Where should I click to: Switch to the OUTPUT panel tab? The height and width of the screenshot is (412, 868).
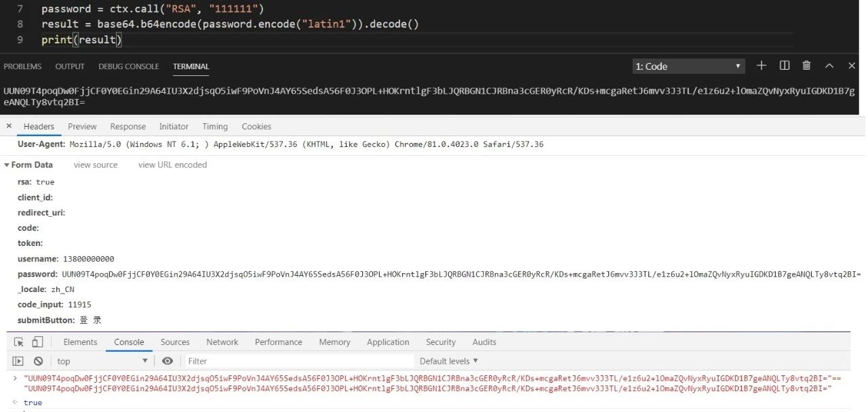[x=70, y=66]
